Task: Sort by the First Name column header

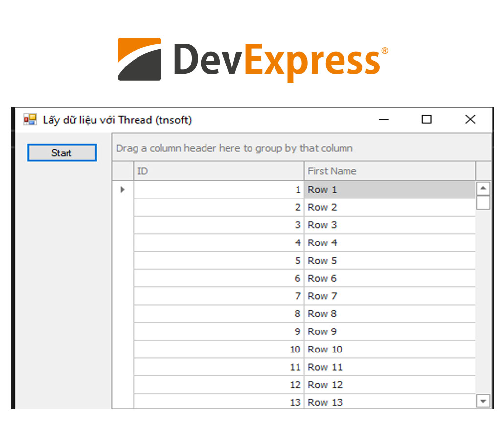Action: [x=389, y=171]
